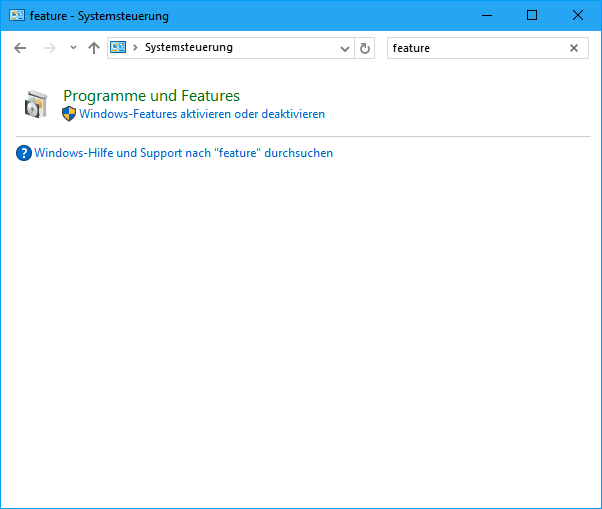Expand the address bar history dropdown
602x509 pixels.
point(345,48)
